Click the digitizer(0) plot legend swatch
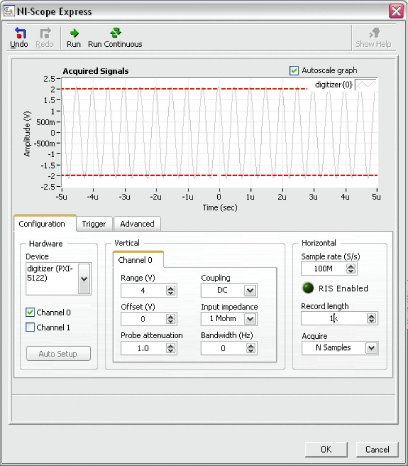 pos(366,85)
